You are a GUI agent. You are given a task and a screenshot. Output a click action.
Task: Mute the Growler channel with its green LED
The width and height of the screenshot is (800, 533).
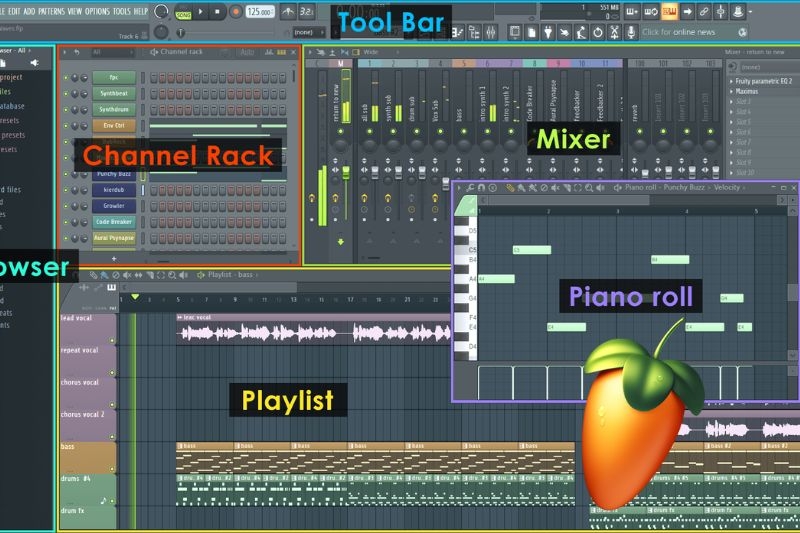click(x=66, y=207)
